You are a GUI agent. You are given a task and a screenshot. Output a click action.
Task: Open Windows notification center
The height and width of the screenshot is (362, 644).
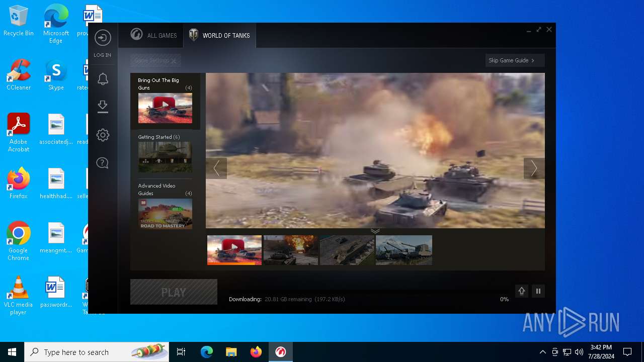(627, 352)
